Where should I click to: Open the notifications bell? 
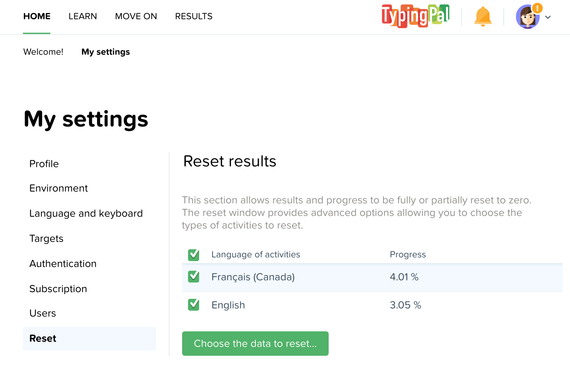(483, 17)
